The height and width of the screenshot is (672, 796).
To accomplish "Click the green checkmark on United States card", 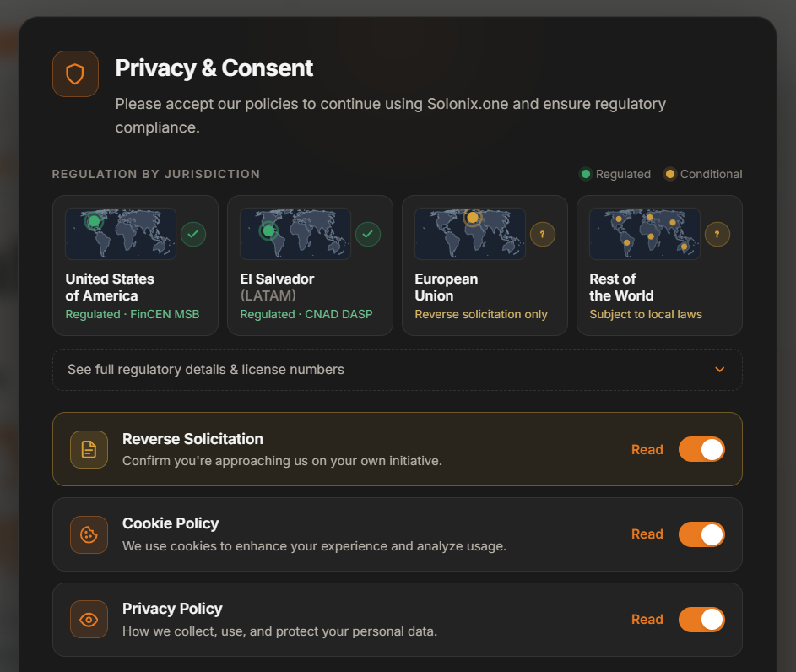I will (x=193, y=234).
